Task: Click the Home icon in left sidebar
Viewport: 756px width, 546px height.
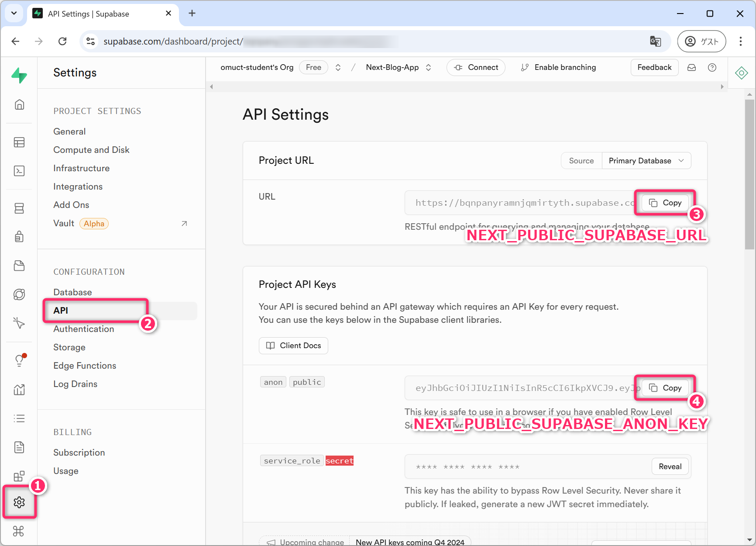Action: click(19, 105)
